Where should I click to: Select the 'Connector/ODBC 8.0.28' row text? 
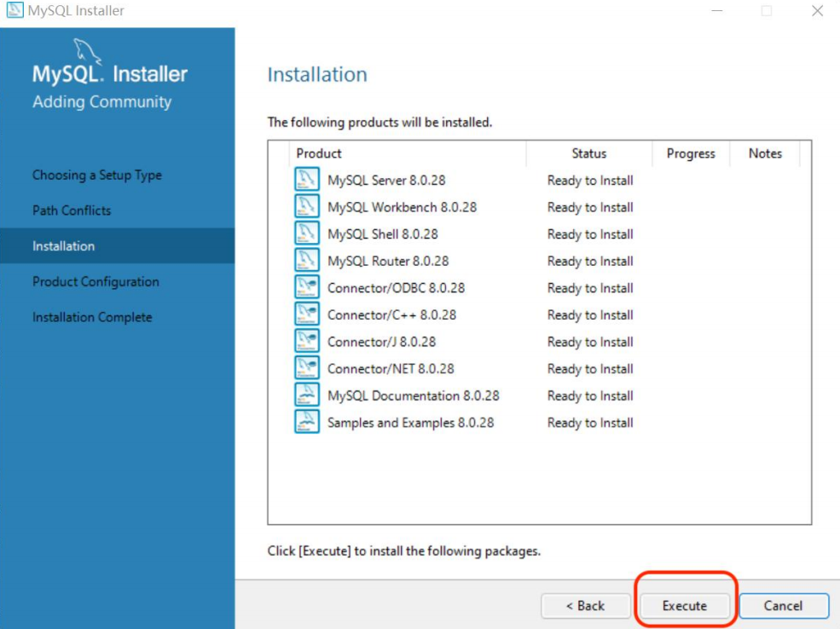(396, 288)
